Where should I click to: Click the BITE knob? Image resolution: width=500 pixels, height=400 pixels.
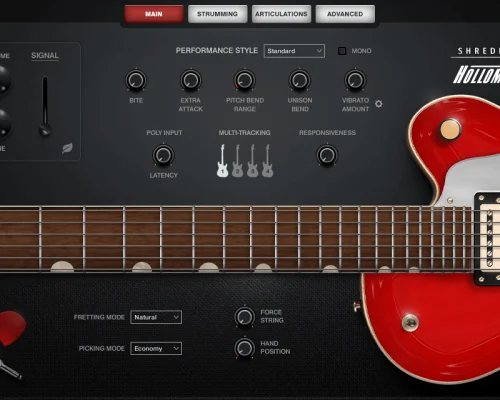point(136,80)
